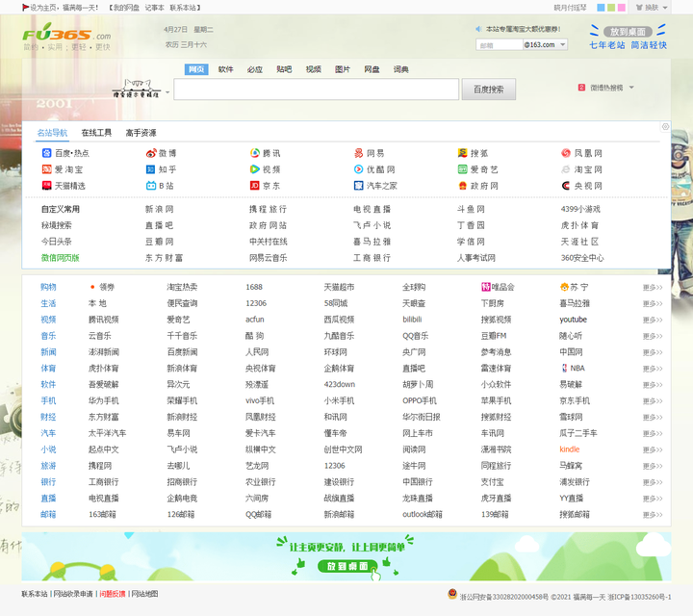
Task: Click the JD red icon beside 京东
Action: [255, 186]
